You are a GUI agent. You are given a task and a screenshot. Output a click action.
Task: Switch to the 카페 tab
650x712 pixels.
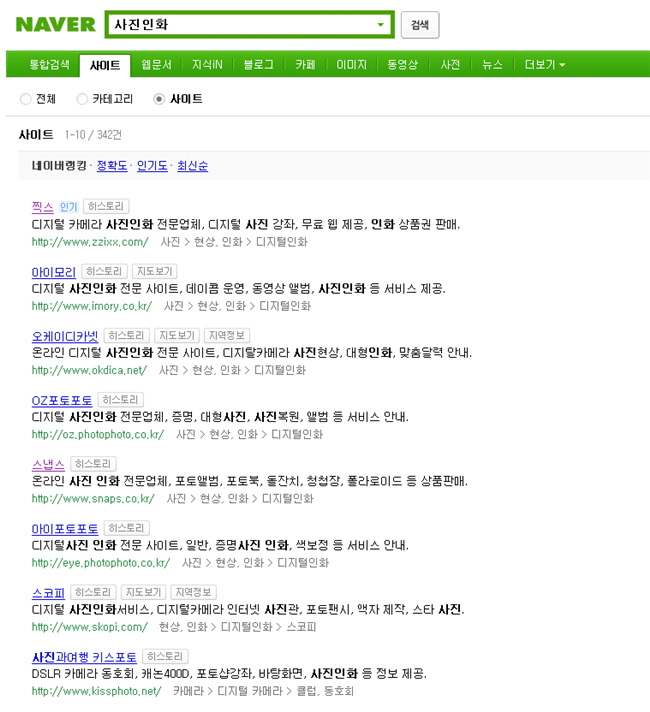pyautogui.click(x=305, y=64)
